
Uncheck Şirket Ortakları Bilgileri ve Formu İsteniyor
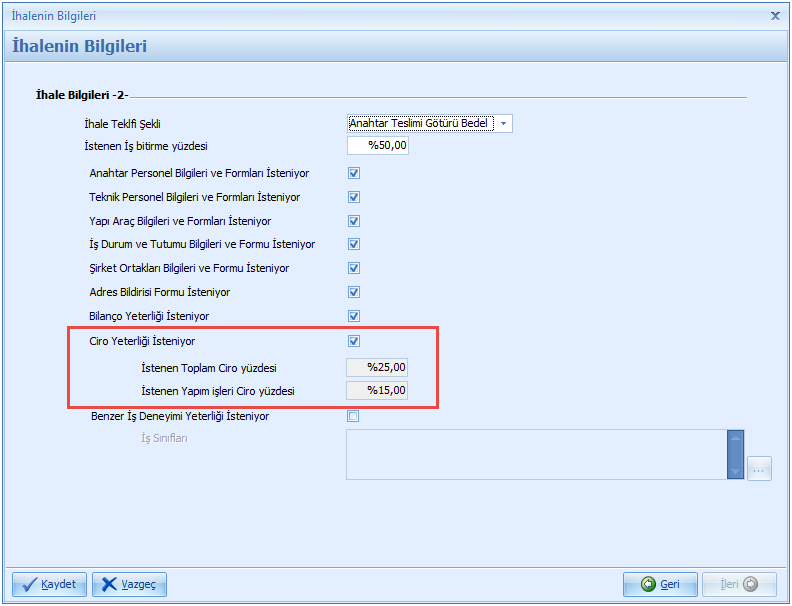353,268
